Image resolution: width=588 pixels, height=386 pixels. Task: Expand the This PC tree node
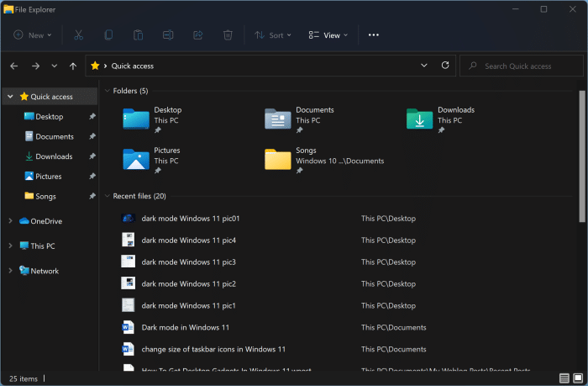pos(10,246)
